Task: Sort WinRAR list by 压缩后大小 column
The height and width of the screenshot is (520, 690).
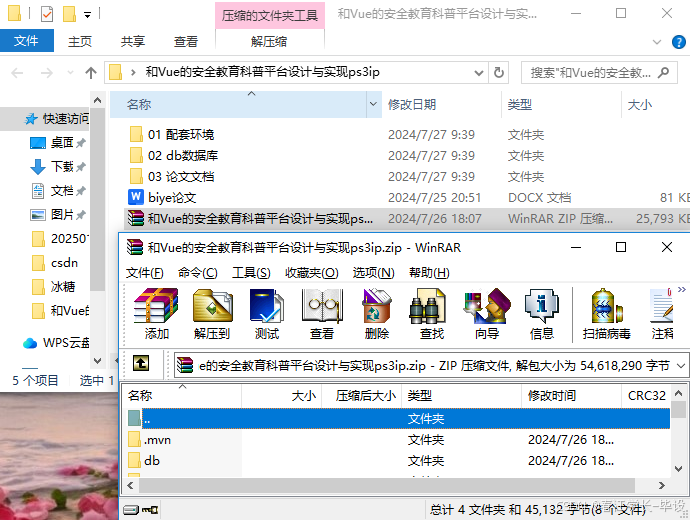Action: [362, 395]
